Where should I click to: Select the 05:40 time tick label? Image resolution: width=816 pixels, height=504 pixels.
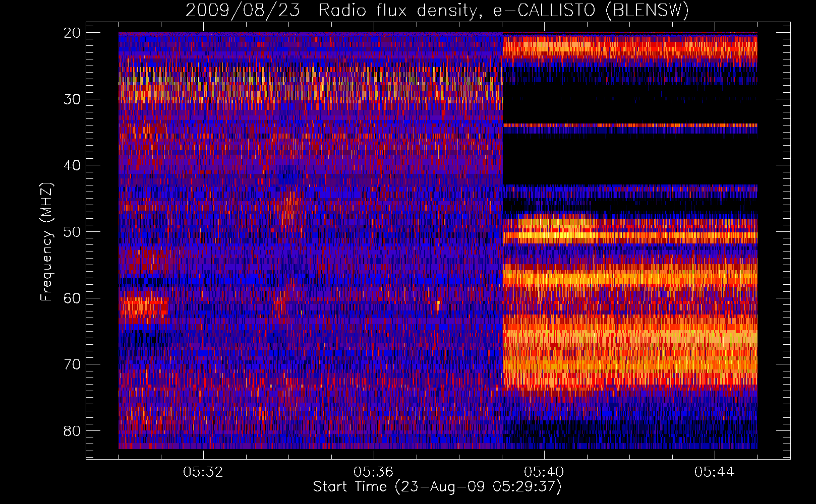(x=544, y=472)
